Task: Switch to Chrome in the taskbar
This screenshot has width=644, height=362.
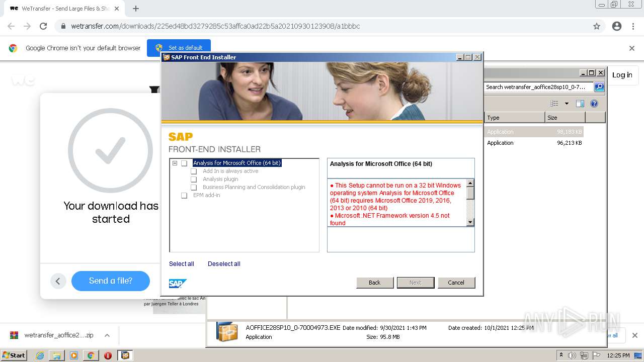Action: (91, 355)
